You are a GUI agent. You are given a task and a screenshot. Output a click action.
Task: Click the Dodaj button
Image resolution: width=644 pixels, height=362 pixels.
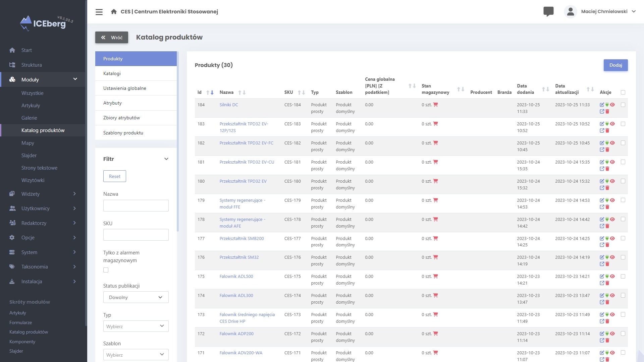(615, 65)
